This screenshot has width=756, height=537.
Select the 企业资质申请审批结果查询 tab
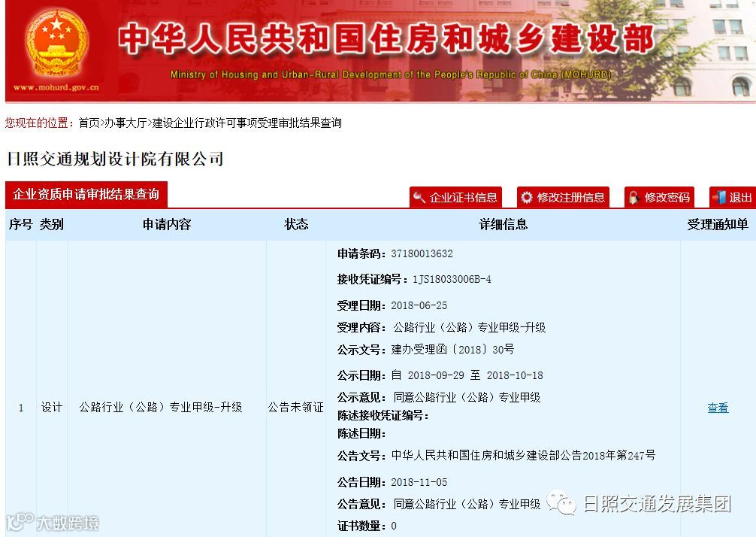(86, 195)
